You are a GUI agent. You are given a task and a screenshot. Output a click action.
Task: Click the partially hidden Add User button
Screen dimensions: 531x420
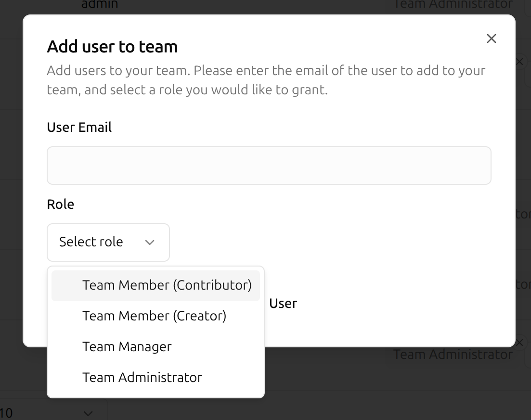[283, 304]
